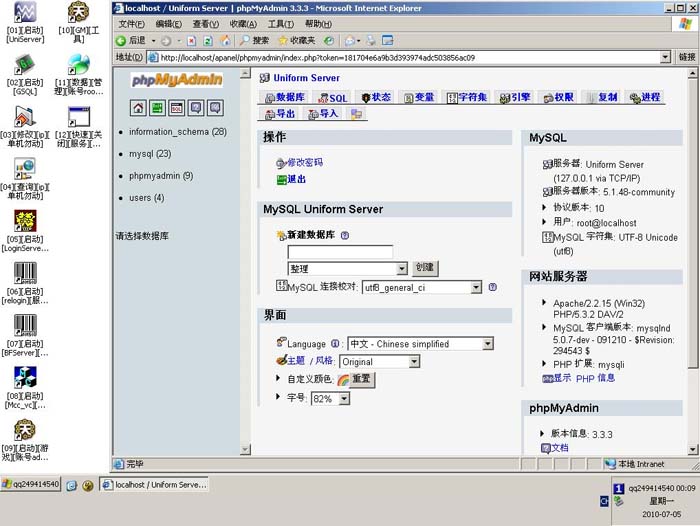The height and width of the screenshot is (526, 700).
Task: Open desktop icon [12] quick close services
Action: [79, 127]
